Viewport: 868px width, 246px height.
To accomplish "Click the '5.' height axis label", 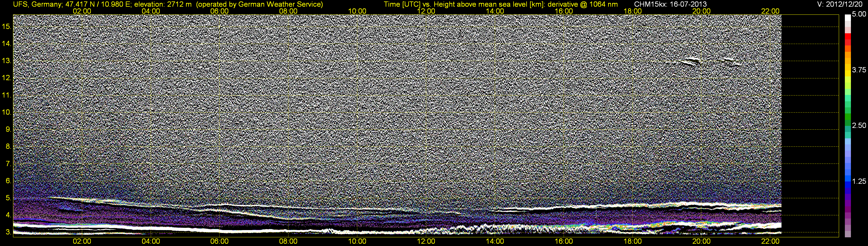I will pyautogui.click(x=8, y=198).
